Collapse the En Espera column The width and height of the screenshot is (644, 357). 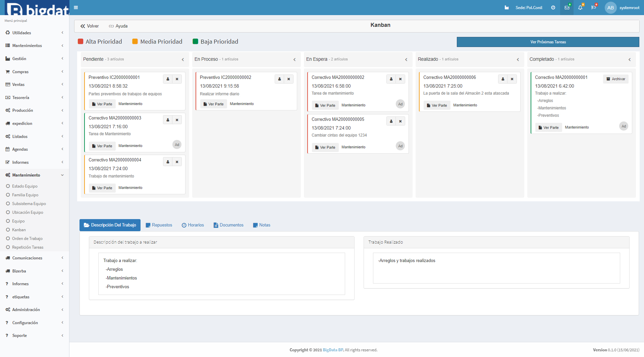[406, 59]
